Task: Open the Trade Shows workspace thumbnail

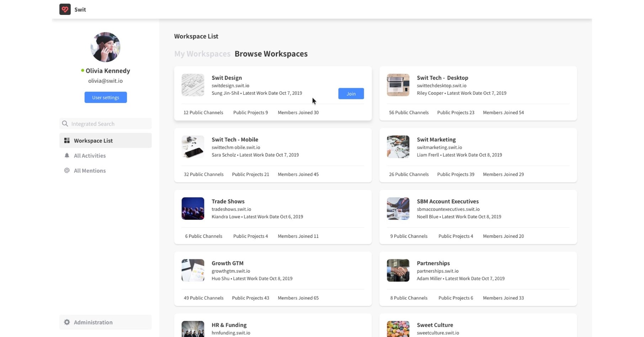Action: pos(193,208)
